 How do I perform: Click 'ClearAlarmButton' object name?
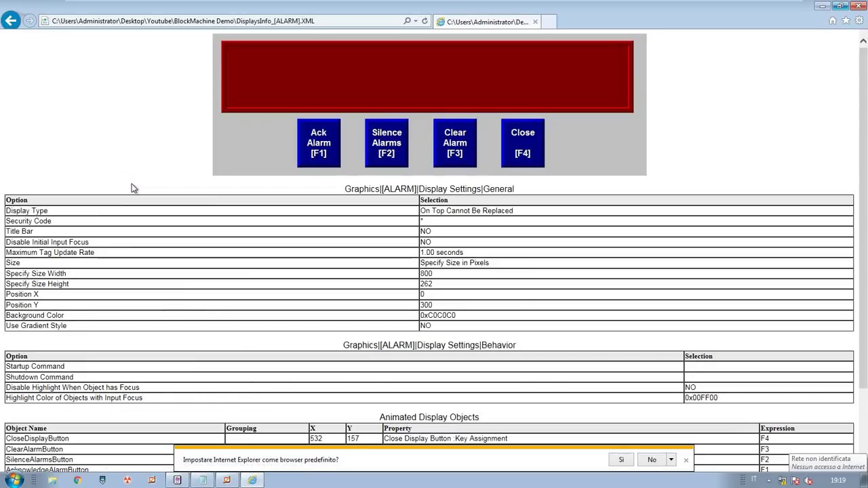pyautogui.click(x=35, y=449)
